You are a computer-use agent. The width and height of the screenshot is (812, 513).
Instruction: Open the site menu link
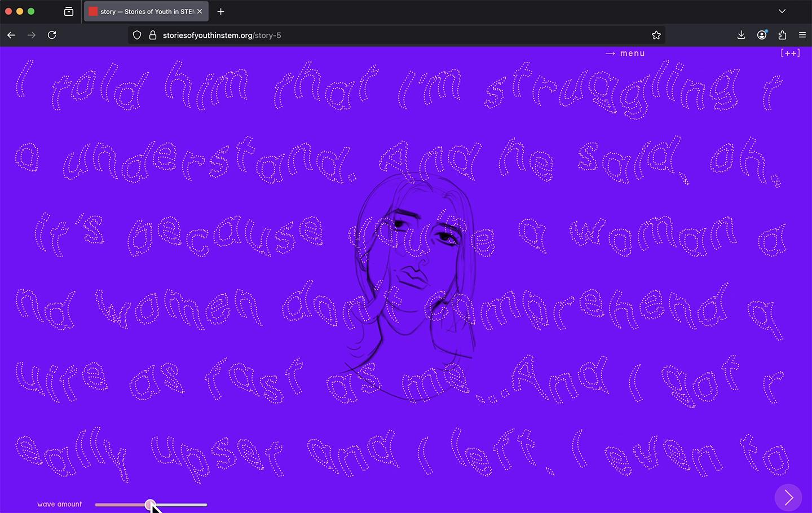click(625, 54)
